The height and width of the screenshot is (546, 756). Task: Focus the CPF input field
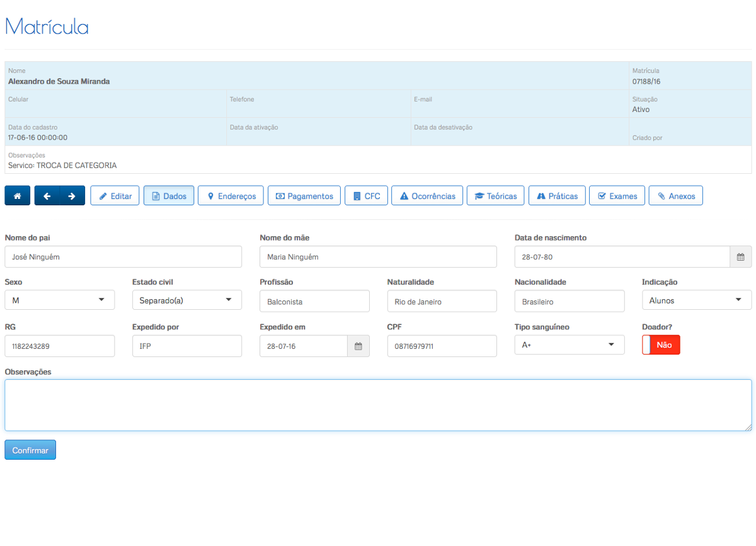(x=442, y=346)
